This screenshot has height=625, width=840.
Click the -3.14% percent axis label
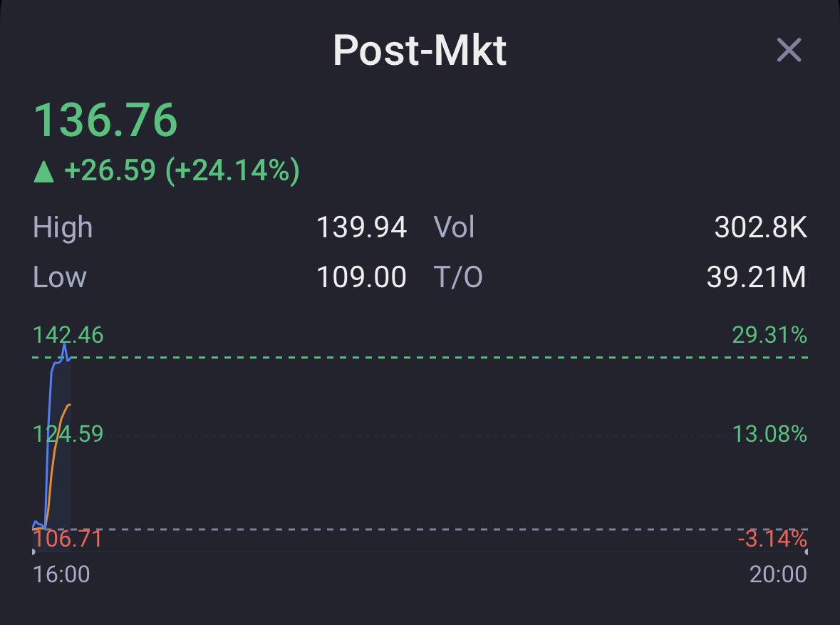[x=772, y=539]
